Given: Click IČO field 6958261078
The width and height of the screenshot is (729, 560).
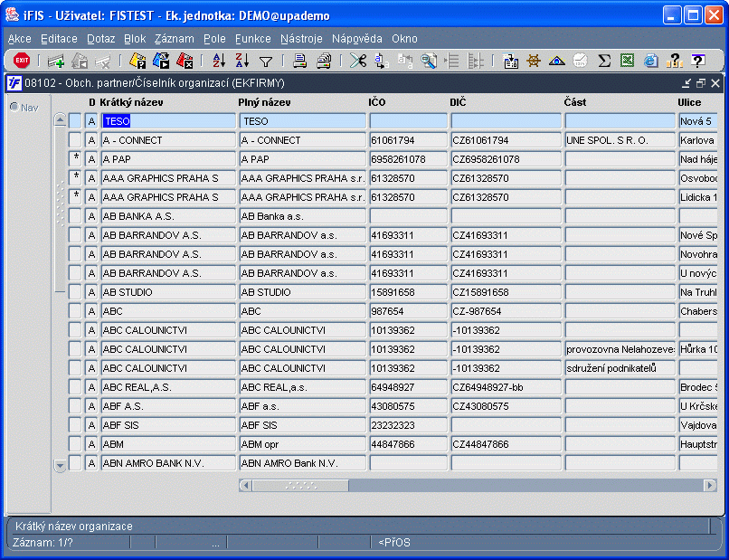Looking at the screenshot, I should click(x=408, y=159).
